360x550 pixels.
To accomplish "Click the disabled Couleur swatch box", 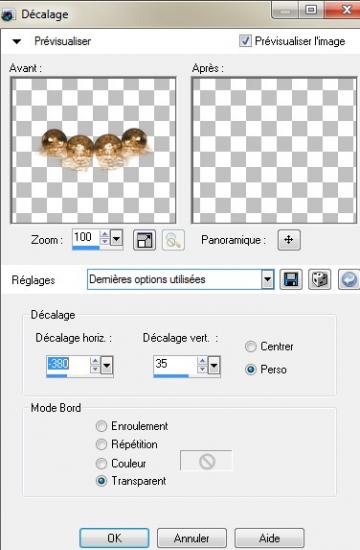I will [206, 461].
